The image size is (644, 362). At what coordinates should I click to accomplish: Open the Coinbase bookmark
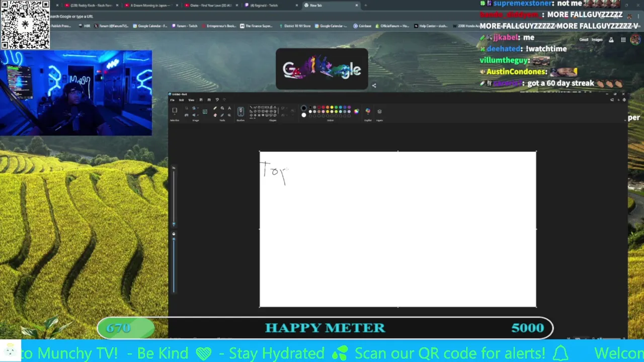pos(362,26)
